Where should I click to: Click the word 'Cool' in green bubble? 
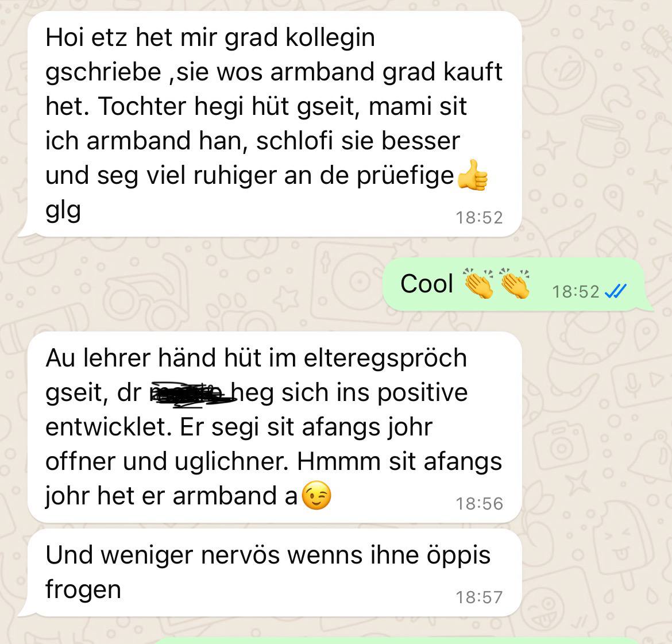[x=426, y=284]
